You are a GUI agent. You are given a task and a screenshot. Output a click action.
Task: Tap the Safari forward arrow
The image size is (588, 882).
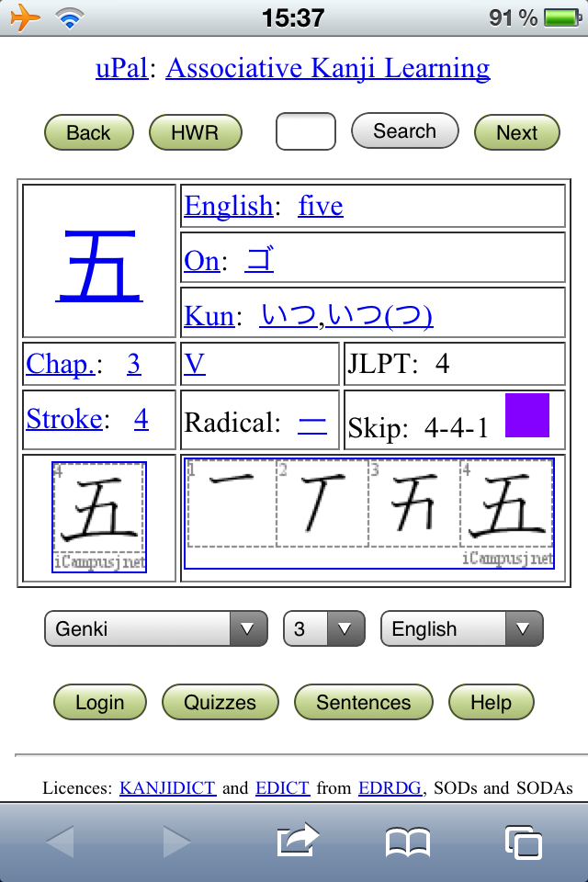[x=176, y=842]
